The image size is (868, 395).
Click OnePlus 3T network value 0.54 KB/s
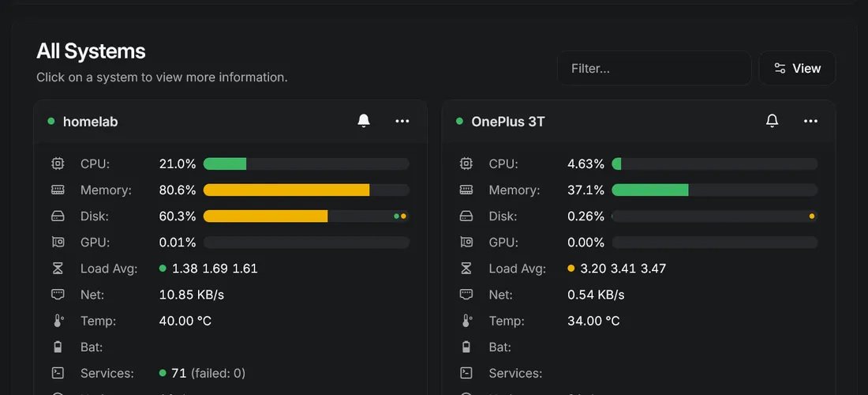[596, 295]
